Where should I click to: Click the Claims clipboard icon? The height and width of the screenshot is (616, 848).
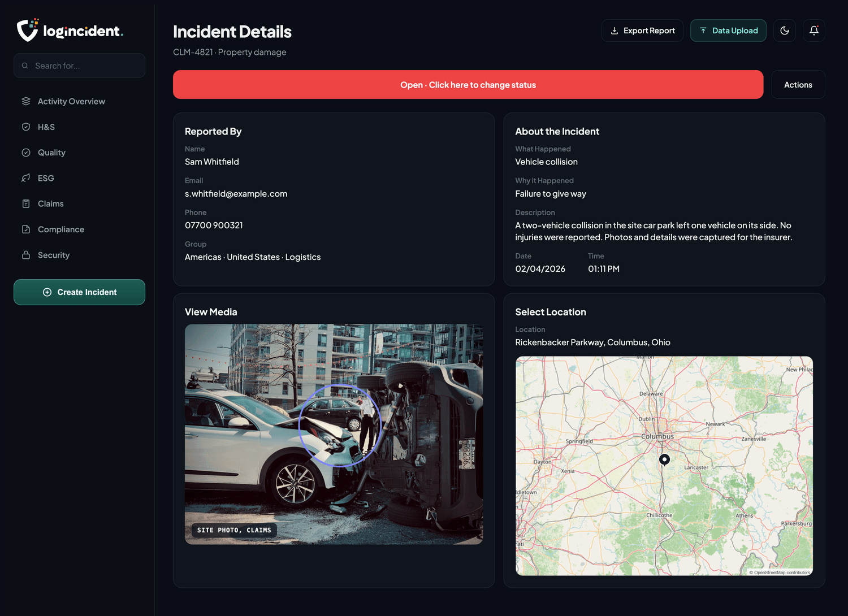(x=26, y=203)
